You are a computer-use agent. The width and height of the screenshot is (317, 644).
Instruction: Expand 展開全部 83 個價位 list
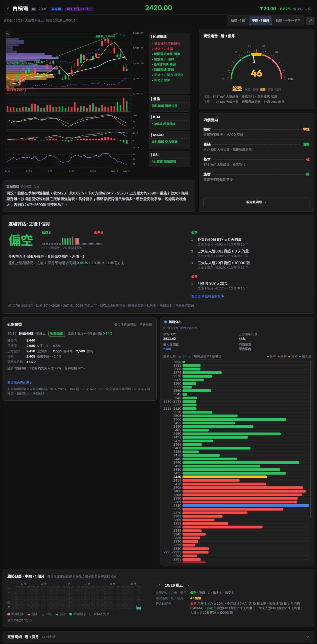[208, 356]
